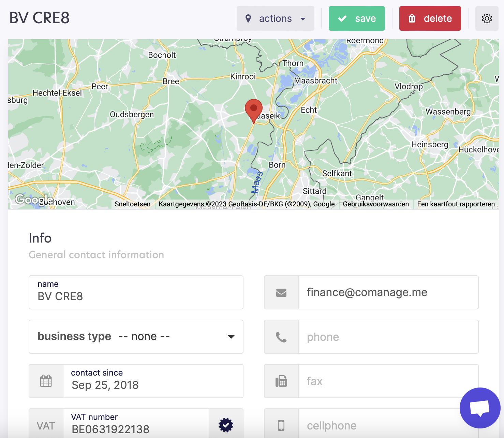Open Gebruiksvoorwaarden terms link

pos(376,204)
